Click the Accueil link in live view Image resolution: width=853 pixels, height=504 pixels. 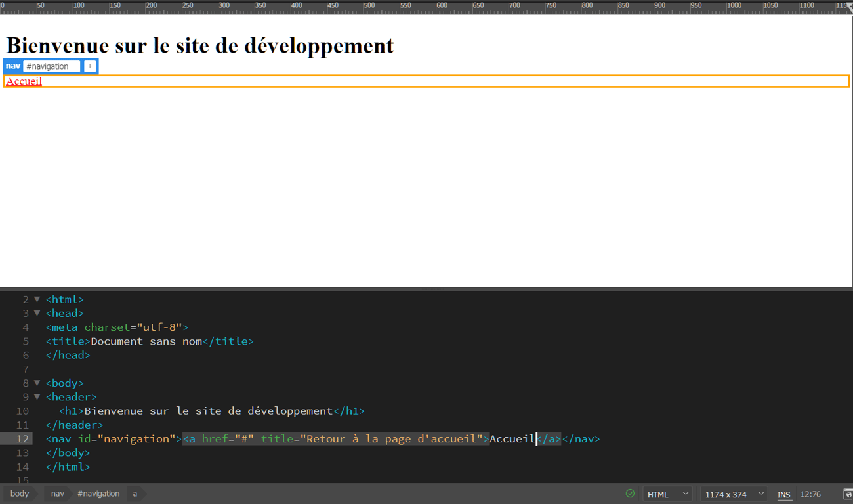coord(24,81)
